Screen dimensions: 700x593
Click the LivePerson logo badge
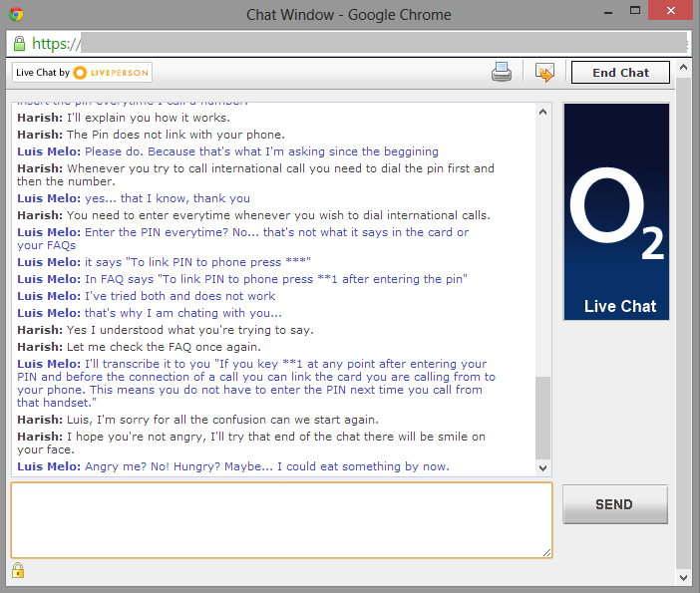(x=83, y=73)
